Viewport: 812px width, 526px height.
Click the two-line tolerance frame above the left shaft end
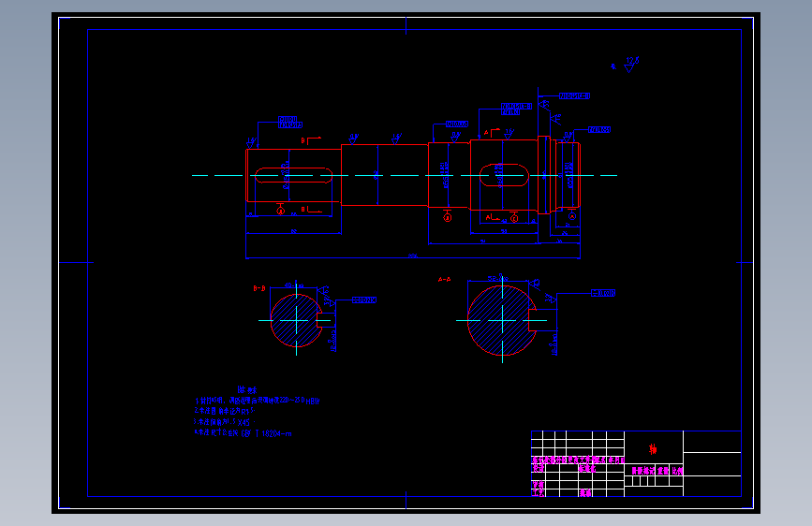(290, 123)
